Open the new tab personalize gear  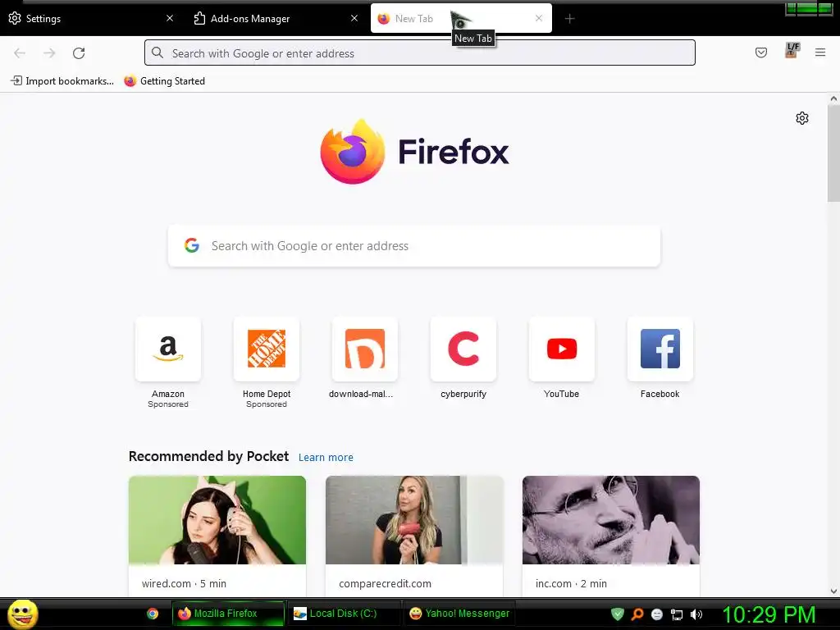click(x=802, y=118)
